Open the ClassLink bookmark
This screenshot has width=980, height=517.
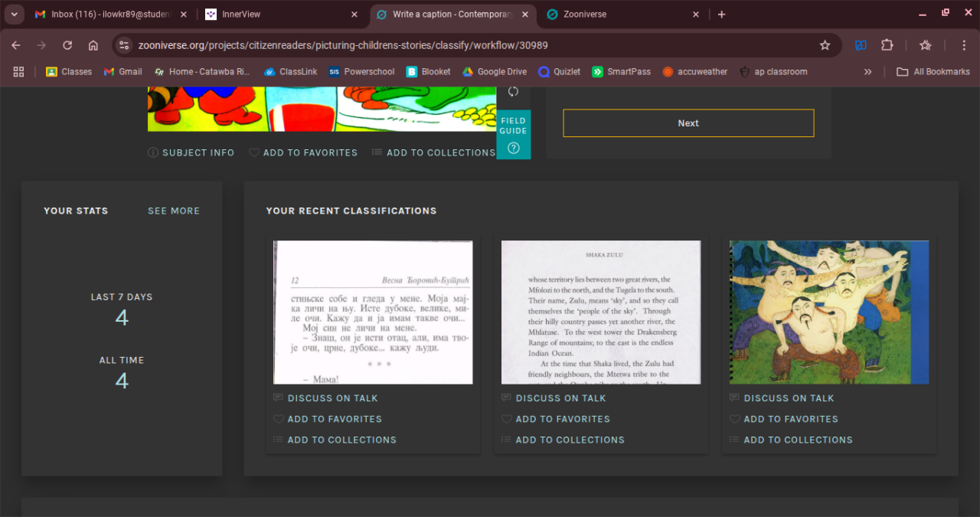tap(290, 71)
